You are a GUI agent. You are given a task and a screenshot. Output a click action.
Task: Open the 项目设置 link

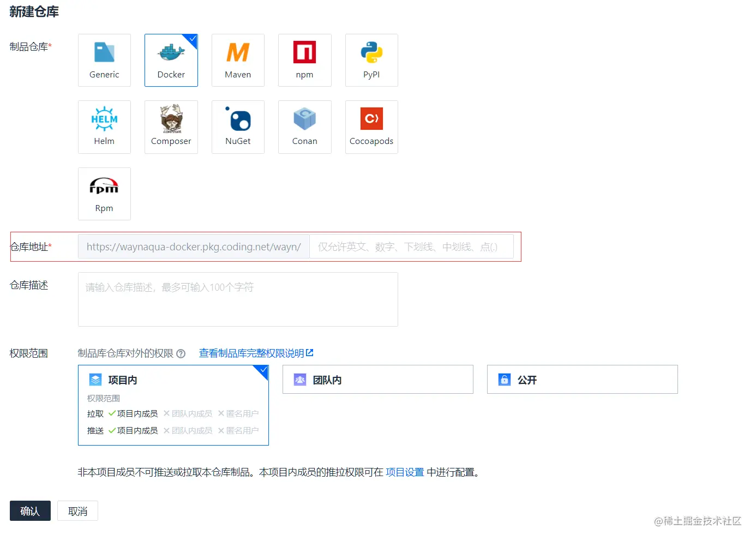[404, 472]
